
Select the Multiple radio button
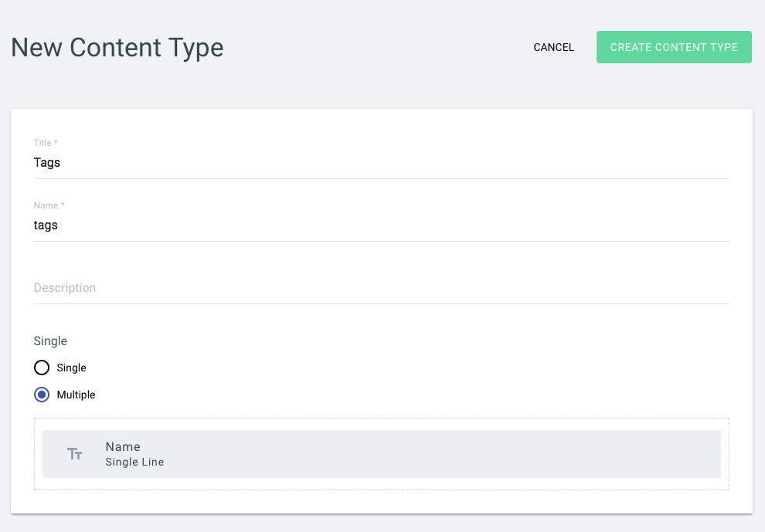click(x=42, y=395)
